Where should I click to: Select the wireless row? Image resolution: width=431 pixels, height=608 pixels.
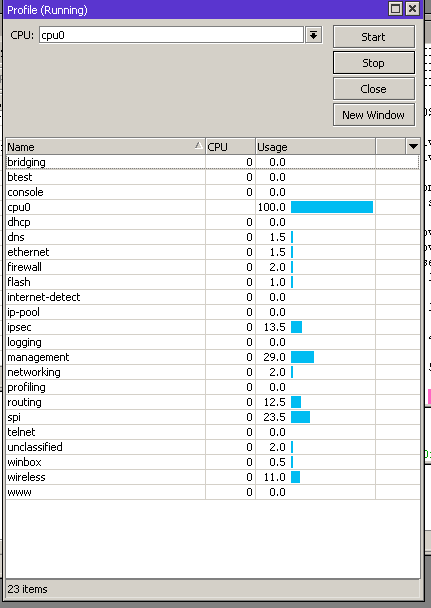213,477
